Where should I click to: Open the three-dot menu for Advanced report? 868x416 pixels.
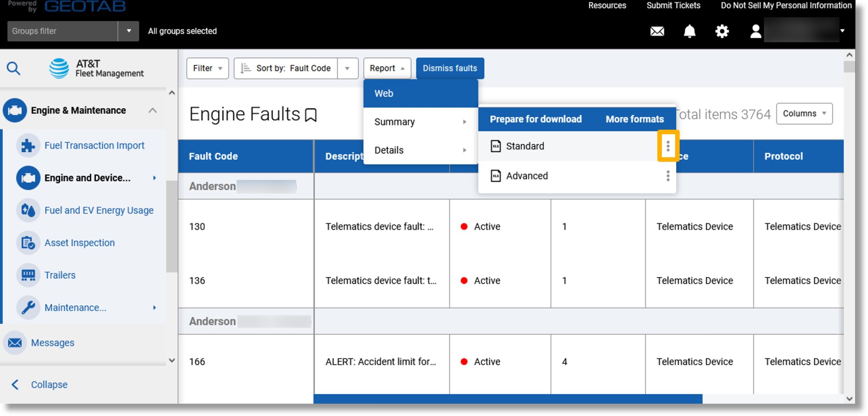pyautogui.click(x=668, y=176)
